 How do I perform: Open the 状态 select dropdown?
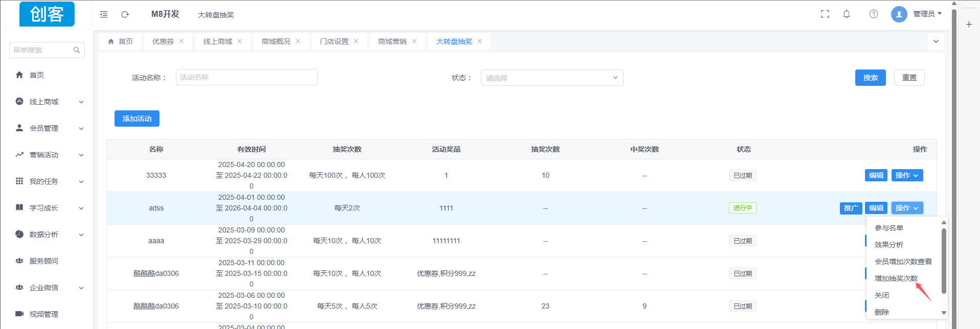[552, 78]
